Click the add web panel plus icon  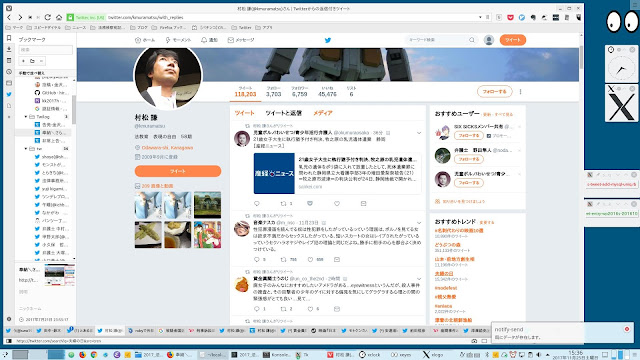point(9,117)
